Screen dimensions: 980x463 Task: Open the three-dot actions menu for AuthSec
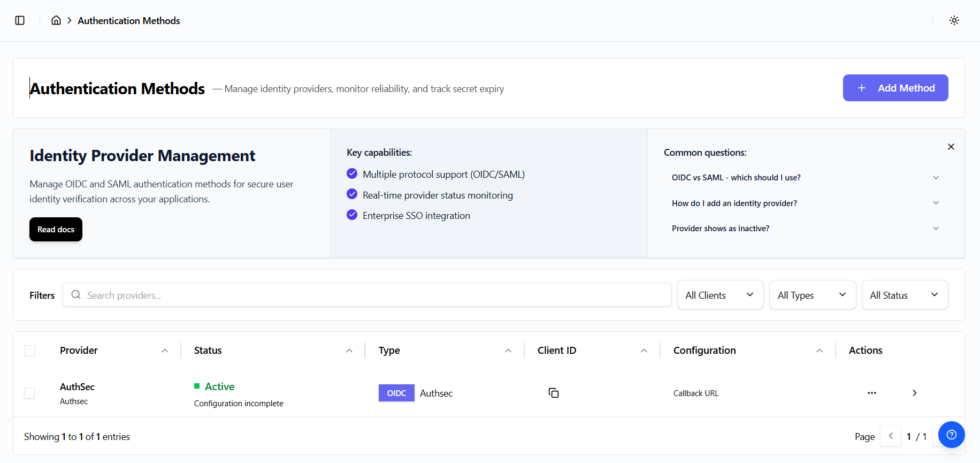(872, 393)
